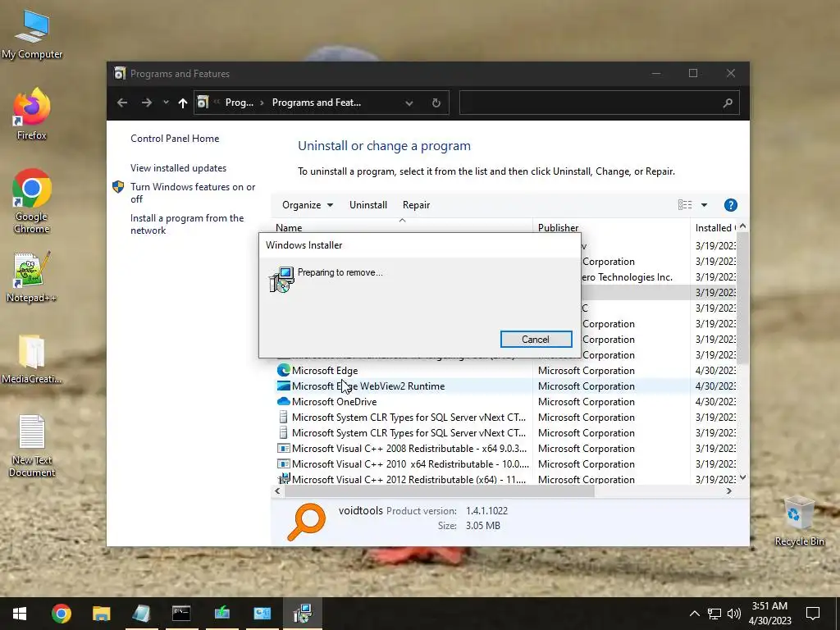840x630 pixels.
Task: Open the Control Panel taskbar icon
Action: click(x=262, y=614)
